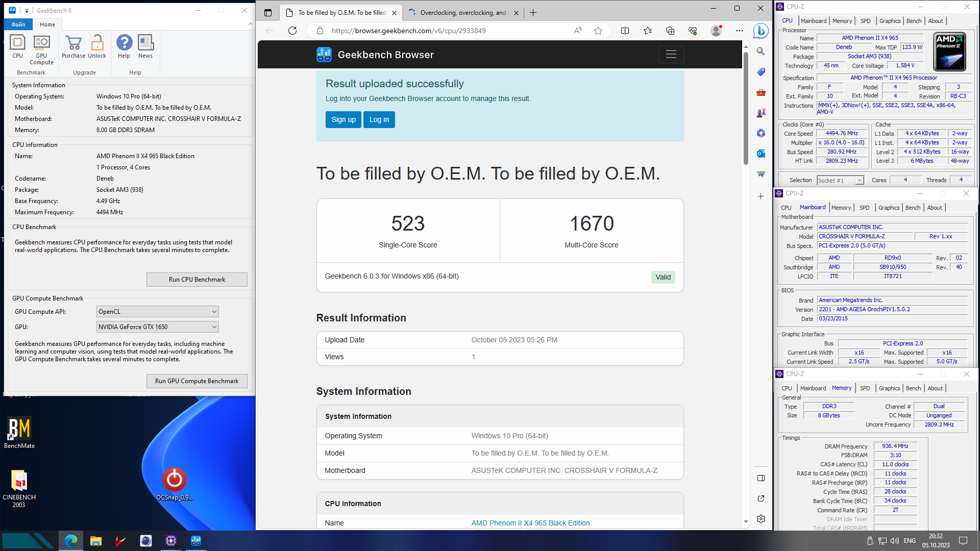
Task: Open File Explorer from the taskbar
Action: point(96,541)
